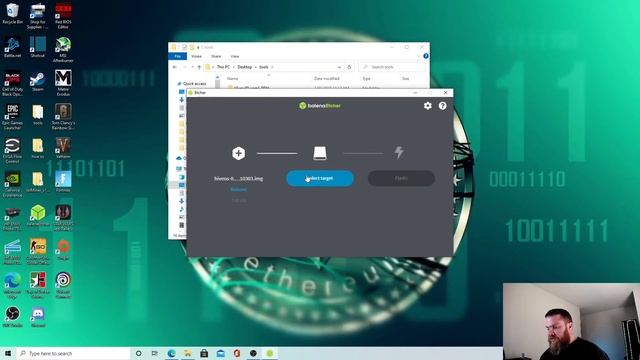640x360 pixels.
Task: Open EVGA Flow Control shortcut
Action: tap(12, 151)
